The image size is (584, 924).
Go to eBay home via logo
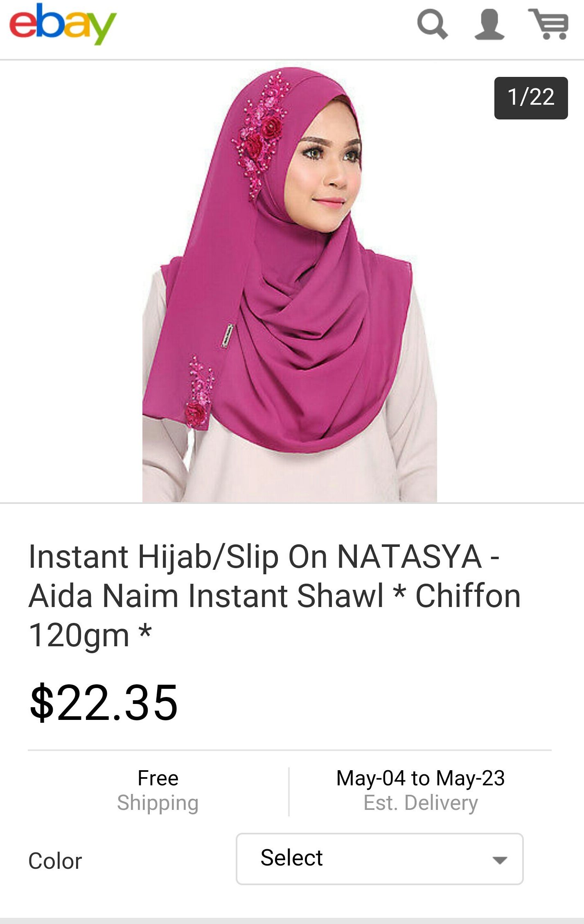pos(63,24)
